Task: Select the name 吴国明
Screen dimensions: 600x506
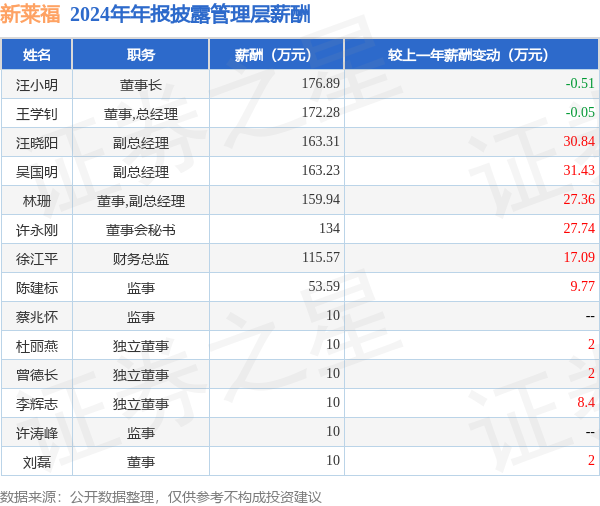Action: pyautogui.click(x=37, y=172)
